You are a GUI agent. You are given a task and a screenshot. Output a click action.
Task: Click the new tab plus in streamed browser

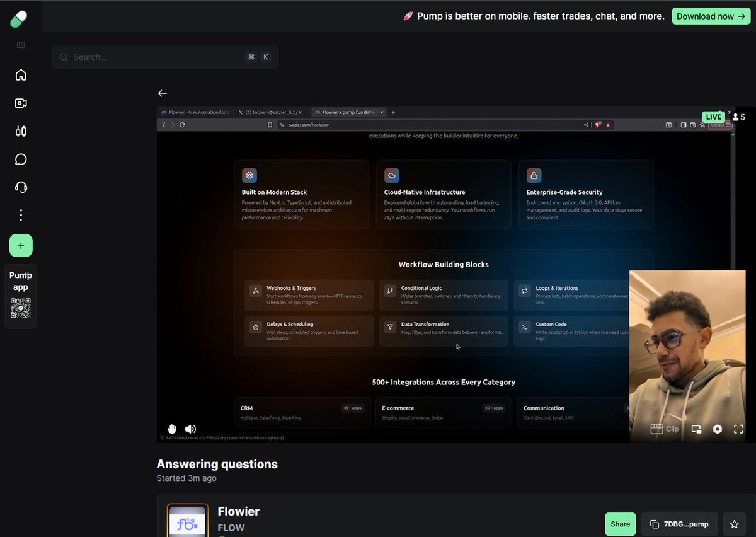tap(394, 112)
